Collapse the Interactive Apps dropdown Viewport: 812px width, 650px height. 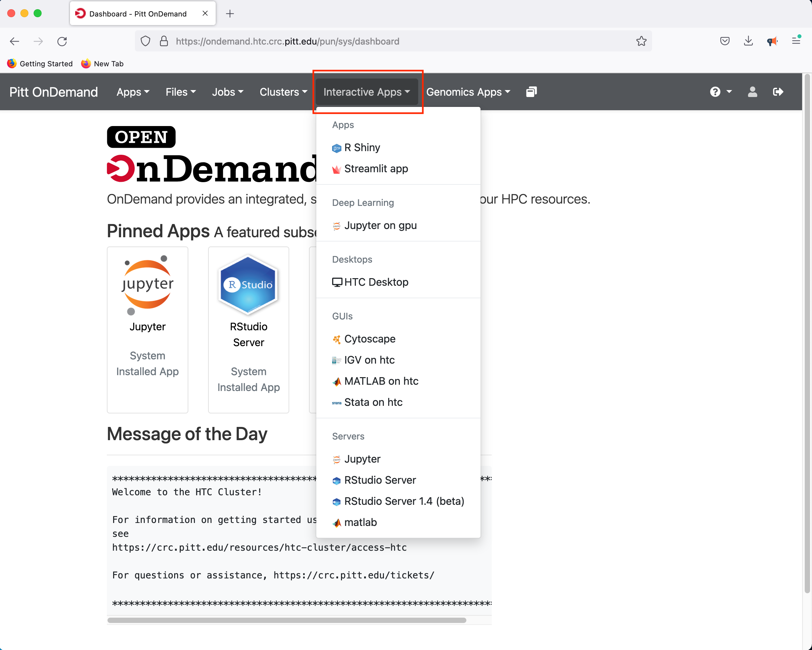366,92
